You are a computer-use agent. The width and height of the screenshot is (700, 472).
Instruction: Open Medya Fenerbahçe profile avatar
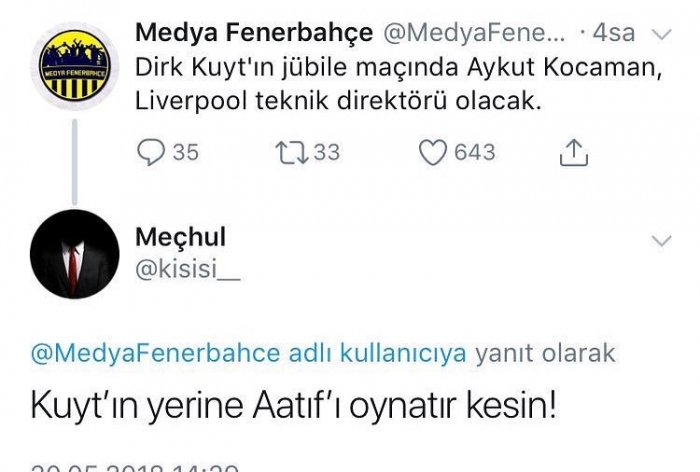point(75,65)
